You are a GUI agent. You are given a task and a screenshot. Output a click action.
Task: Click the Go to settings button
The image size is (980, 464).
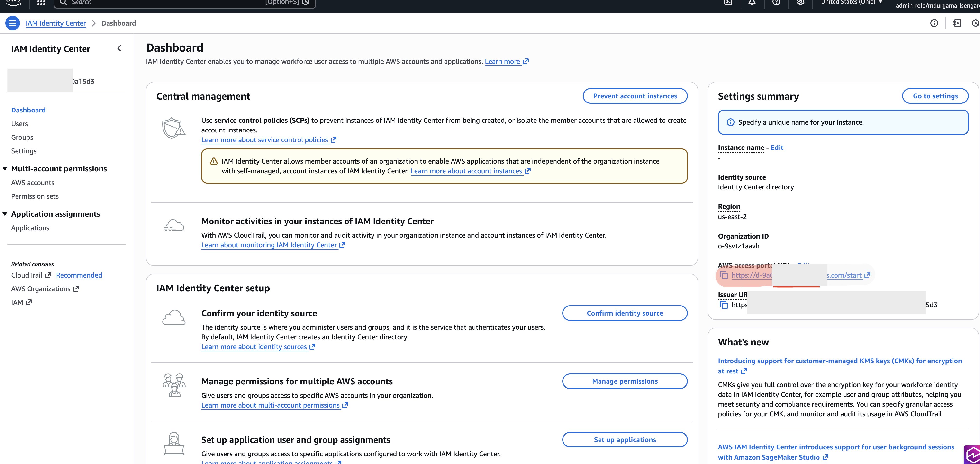[935, 95]
